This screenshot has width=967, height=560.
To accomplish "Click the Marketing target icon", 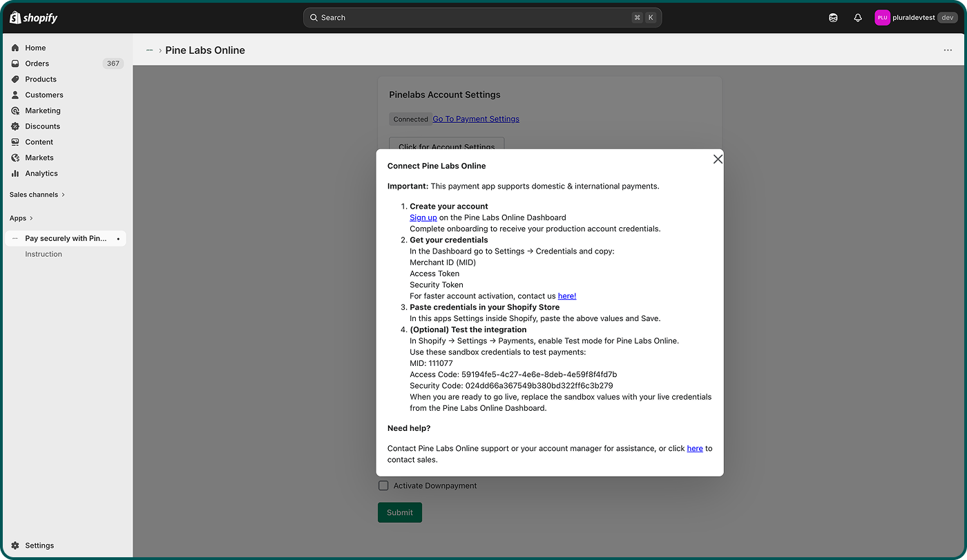I will (x=15, y=110).
